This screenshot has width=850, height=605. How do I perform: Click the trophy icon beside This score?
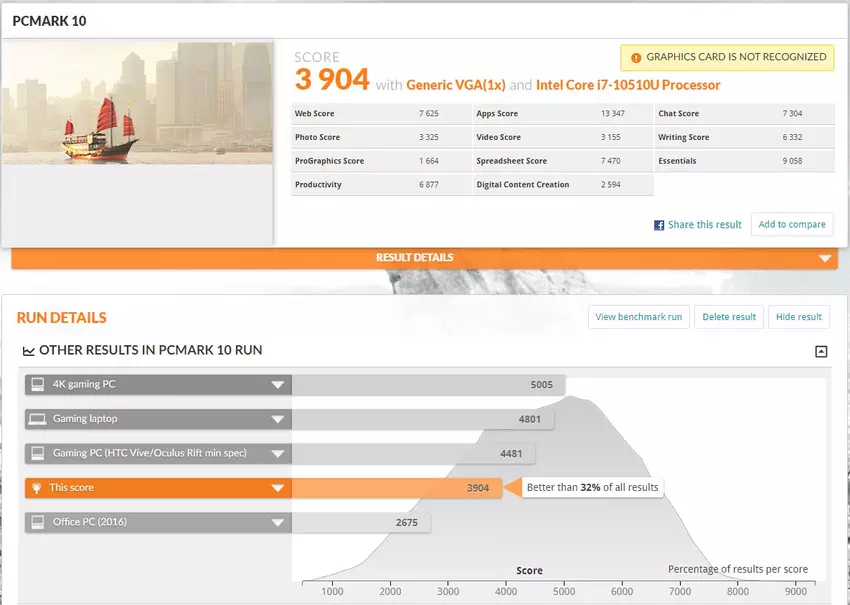37,488
